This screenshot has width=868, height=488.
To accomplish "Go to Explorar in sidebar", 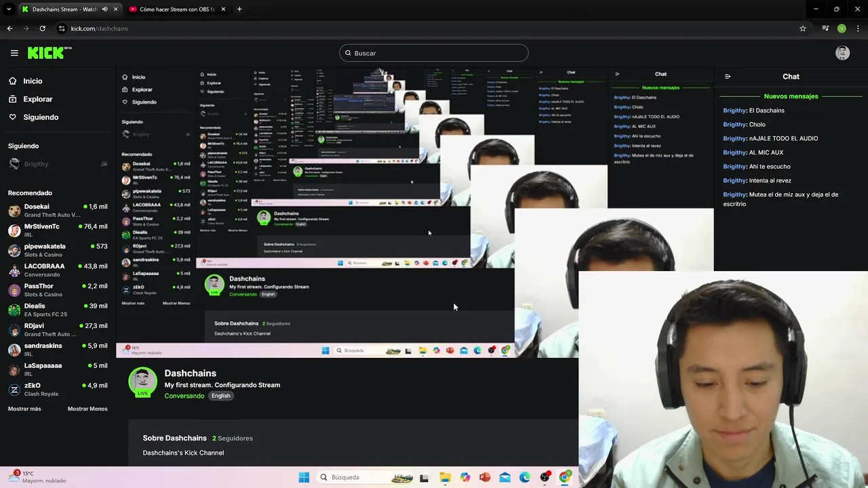I will 38,99.
